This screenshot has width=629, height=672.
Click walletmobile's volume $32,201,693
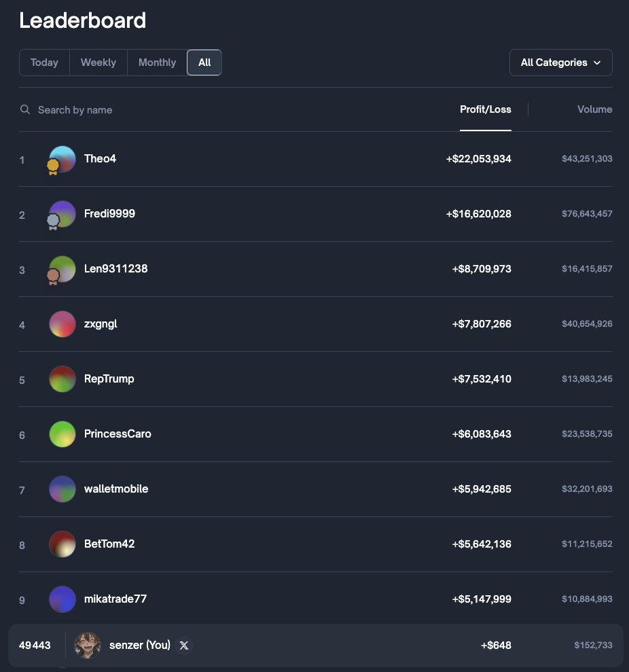(587, 489)
